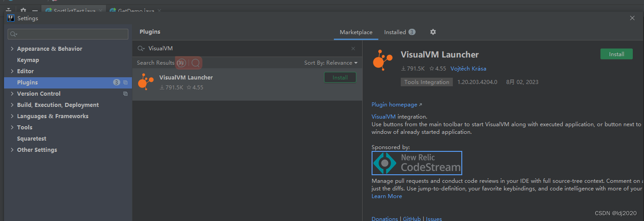Click the New Relic CodeStream sponsor banner
The width and height of the screenshot is (644, 221).
click(417, 163)
